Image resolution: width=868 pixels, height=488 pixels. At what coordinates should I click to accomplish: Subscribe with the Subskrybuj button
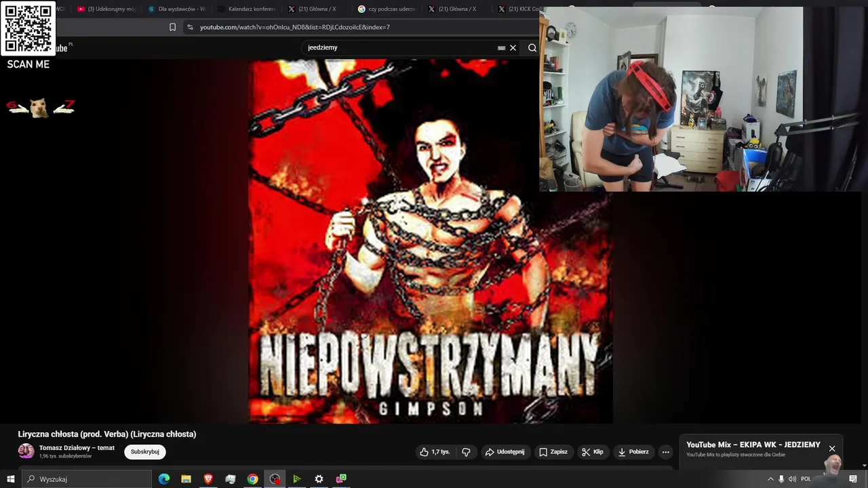144,451
